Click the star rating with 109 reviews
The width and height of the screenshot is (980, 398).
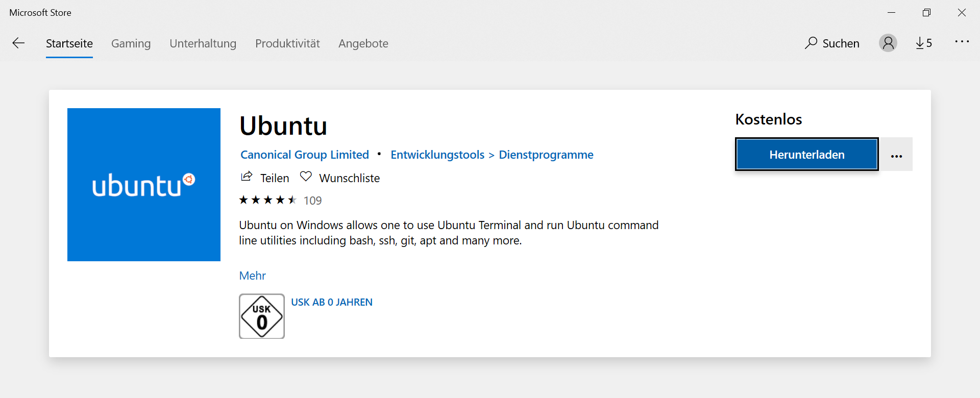tap(280, 200)
